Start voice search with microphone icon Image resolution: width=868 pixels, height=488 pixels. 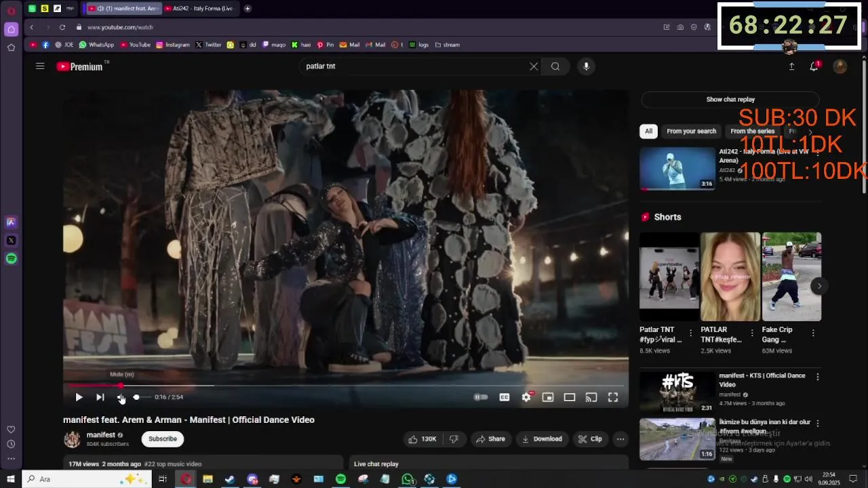click(587, 66)
